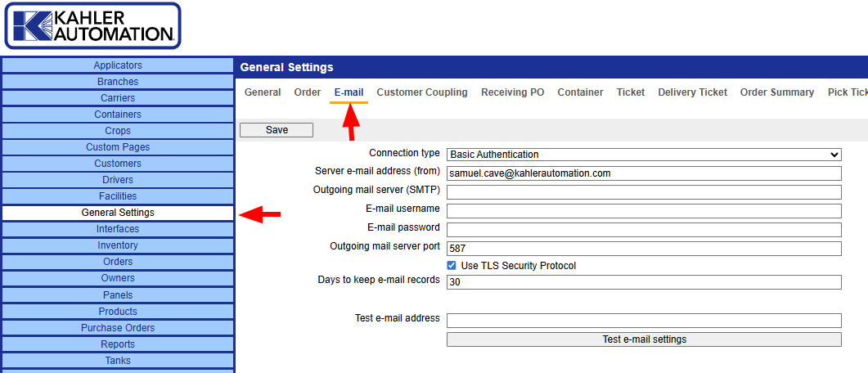This screenshot has width=868, height=373.
Task: Click the E-mail password input
Action: 644,230
